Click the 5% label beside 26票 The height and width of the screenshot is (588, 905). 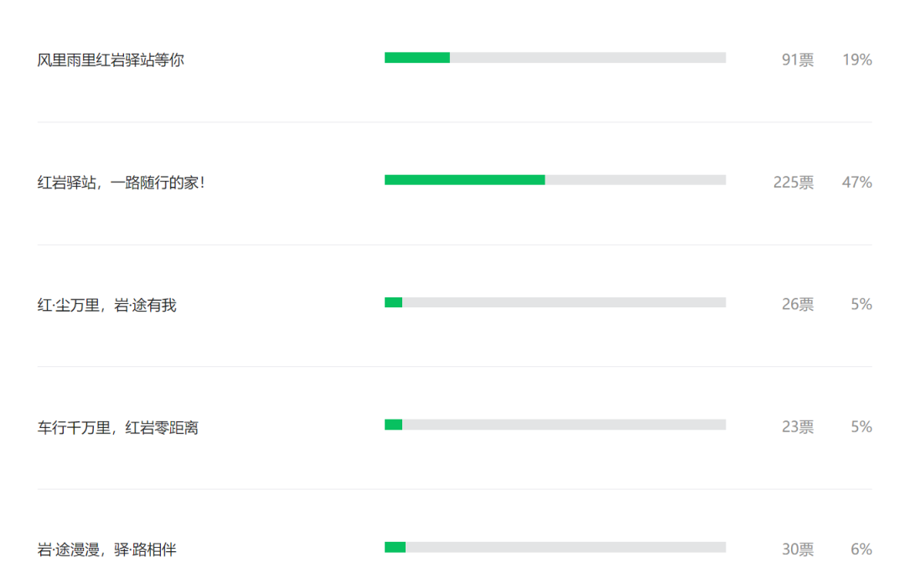[861, 305]
